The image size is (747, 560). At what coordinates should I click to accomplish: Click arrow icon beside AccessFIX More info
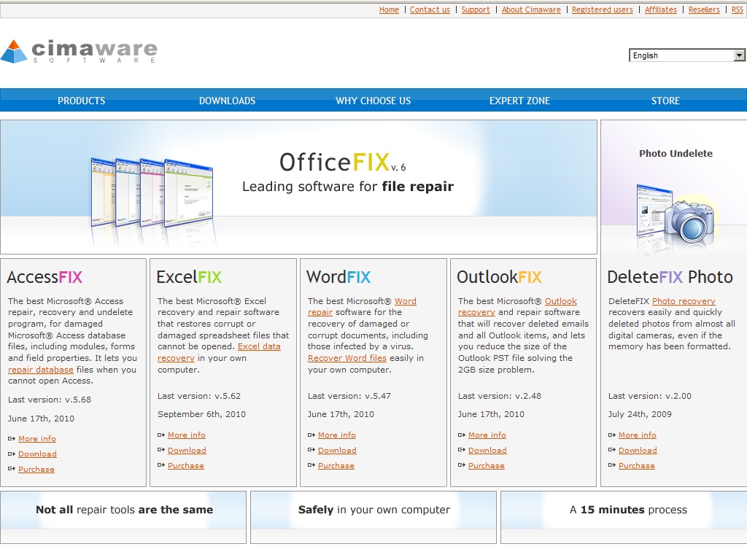click(x=12, y=438)
